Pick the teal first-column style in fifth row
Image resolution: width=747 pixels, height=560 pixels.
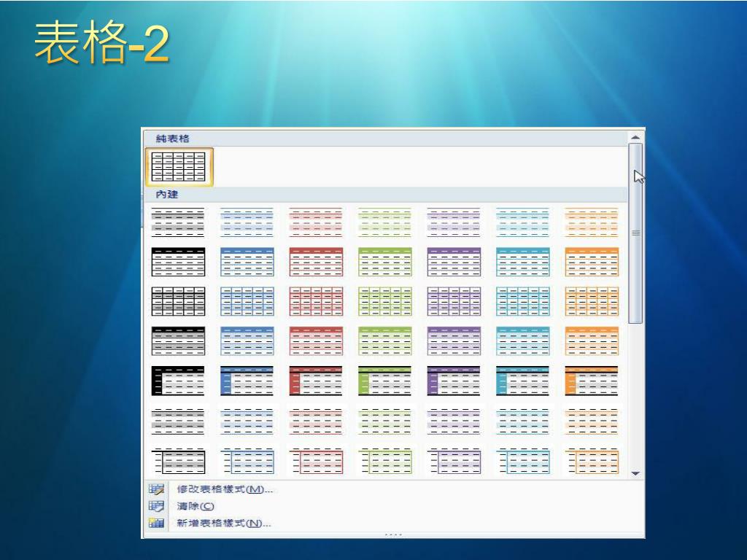coord(522,381)
